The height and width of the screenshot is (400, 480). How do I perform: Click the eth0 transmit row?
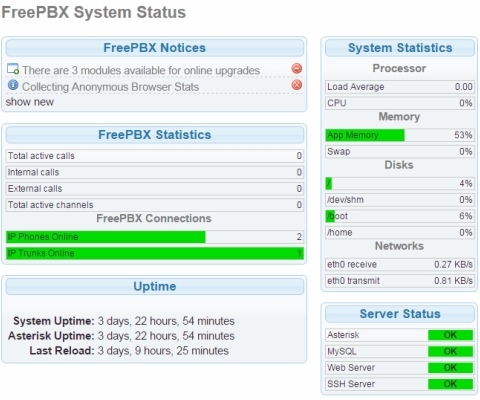coord(400,281)
